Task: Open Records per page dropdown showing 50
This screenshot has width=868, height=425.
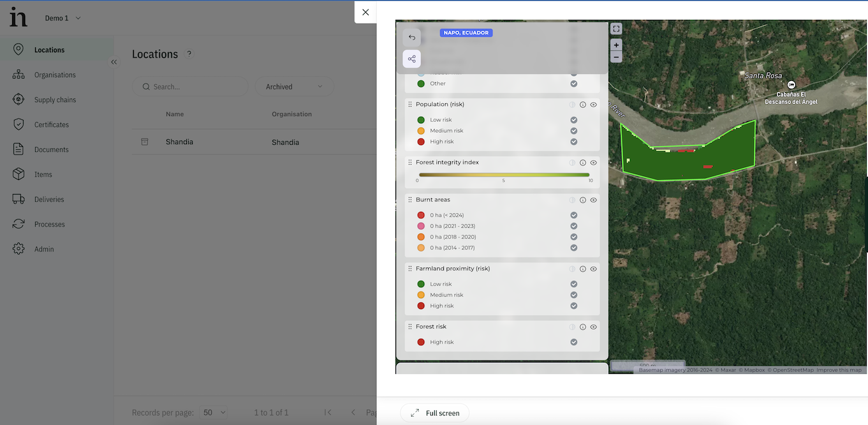Action: point(214,413)
